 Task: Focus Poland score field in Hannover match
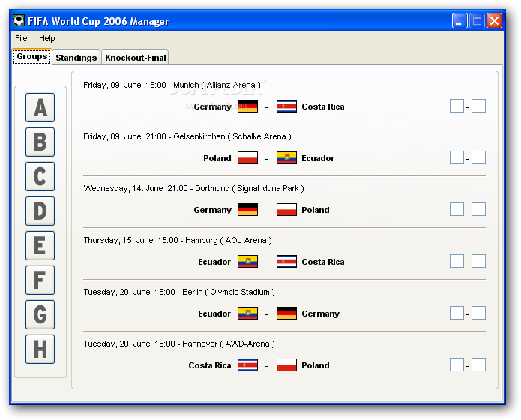tap(478, 364)
